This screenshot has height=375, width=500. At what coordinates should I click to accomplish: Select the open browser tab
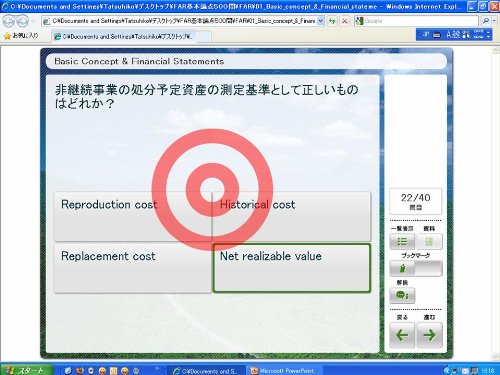tap(123, 36)
